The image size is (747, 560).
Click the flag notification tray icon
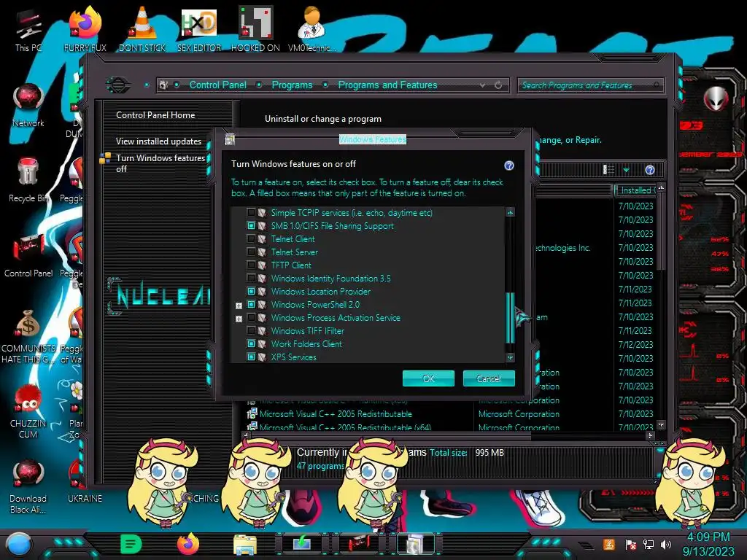click(630, 544)
